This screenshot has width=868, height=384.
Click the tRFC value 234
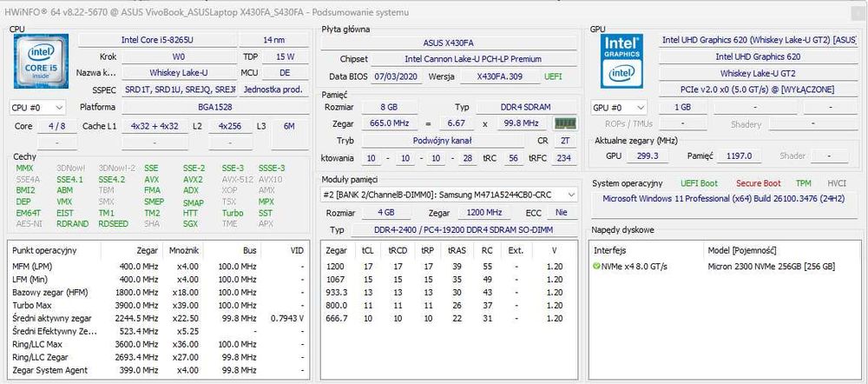563,158
